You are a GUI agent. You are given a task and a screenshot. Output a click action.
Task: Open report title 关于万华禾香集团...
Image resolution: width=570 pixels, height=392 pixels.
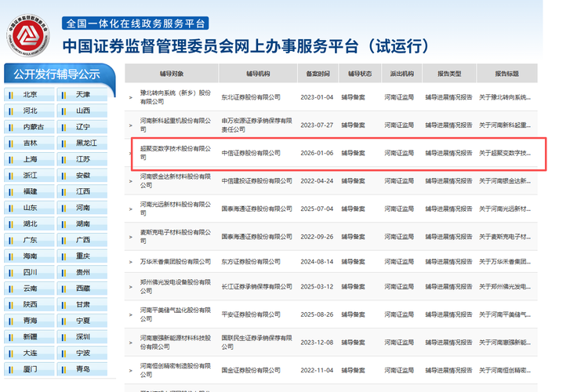tap(505, 261)
